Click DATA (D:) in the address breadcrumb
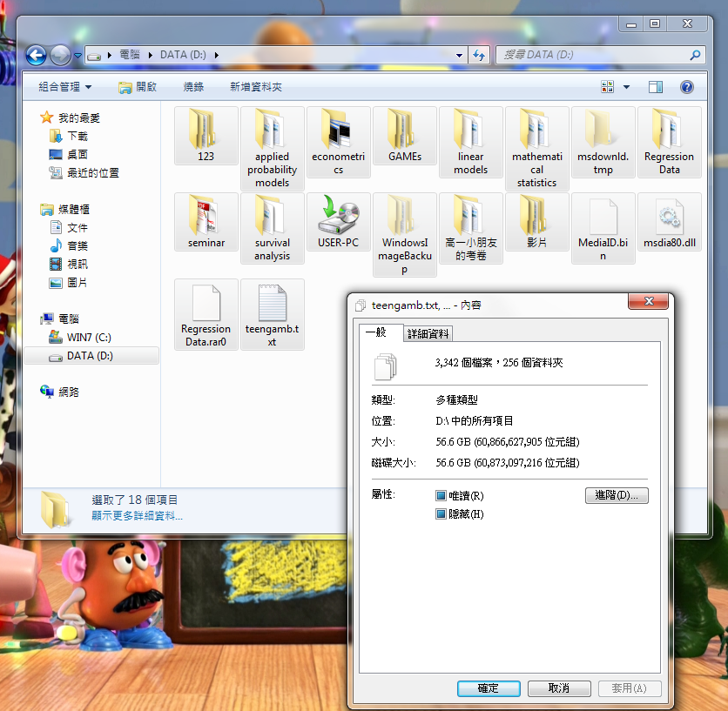 click(x=183, y=55)
